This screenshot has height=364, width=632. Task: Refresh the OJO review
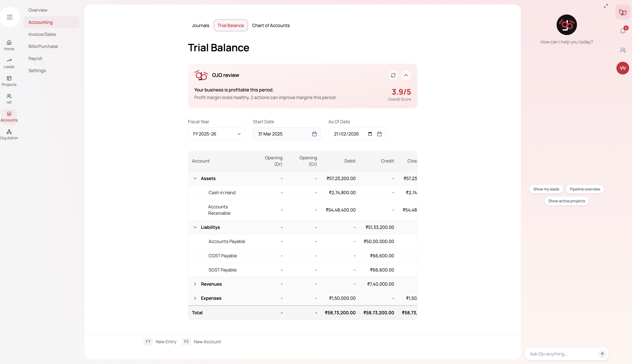[x=393, y=75]
